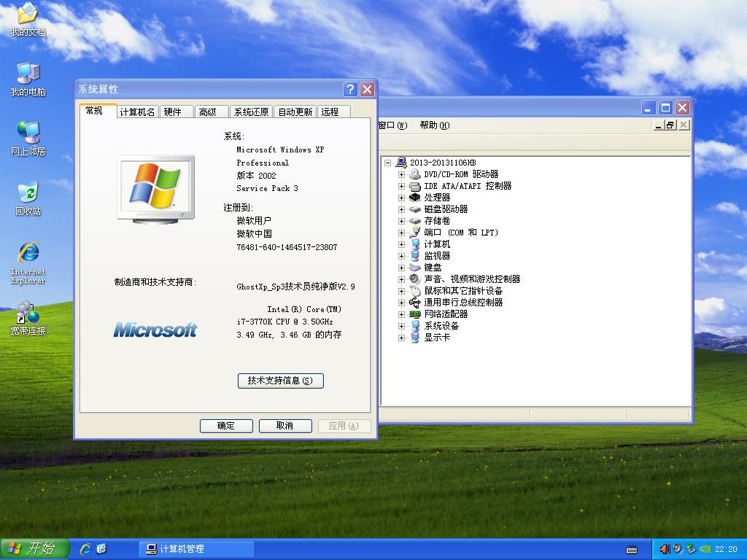Click the 存储卷 storage volume icon
The height and width of the screenshot is (560, 747).
415,221
